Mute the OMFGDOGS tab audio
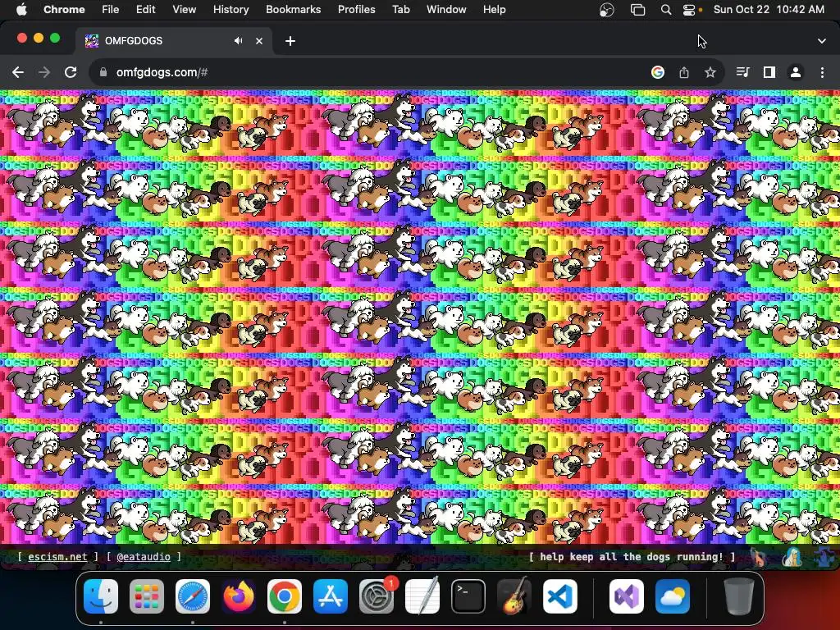 (239, 41)
